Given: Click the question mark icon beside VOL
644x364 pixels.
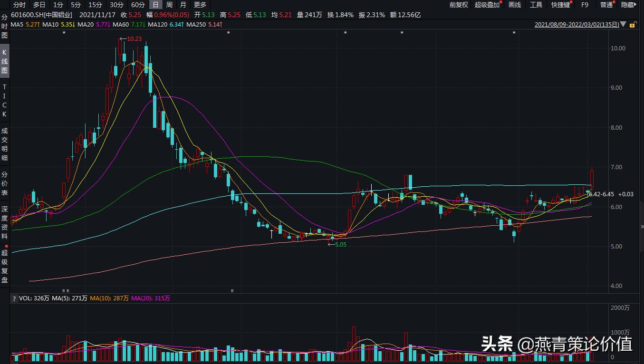Looking at the screenshot, I should click(14, 298).
